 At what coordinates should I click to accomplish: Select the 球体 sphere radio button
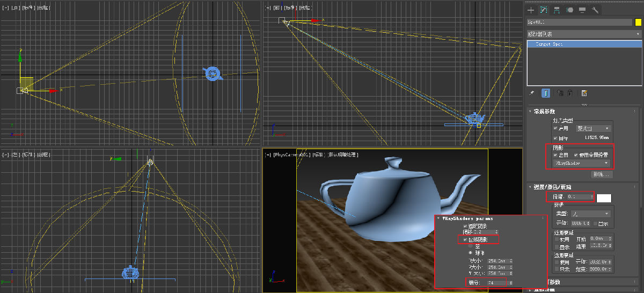point(471,252)
